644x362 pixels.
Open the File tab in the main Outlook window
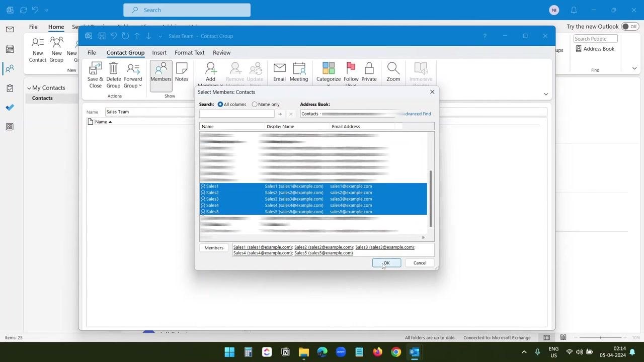pos(33,27)
